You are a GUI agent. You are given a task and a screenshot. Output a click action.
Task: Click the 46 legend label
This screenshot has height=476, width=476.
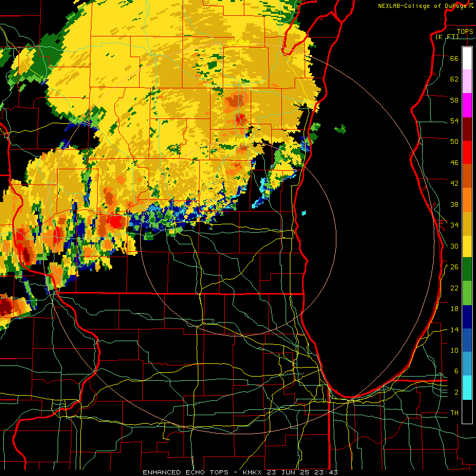coord(454,162)
